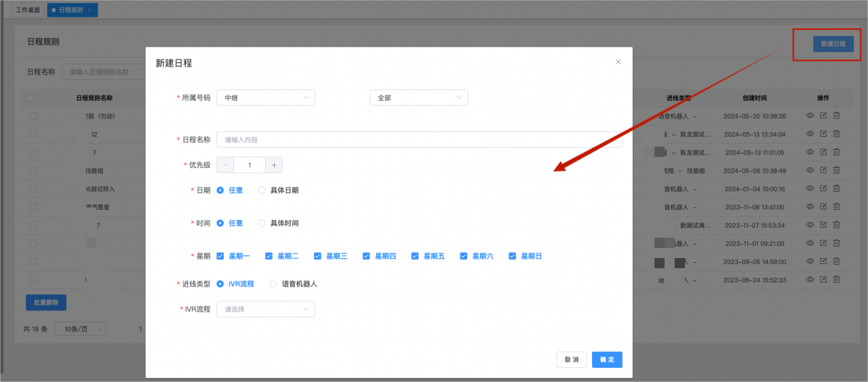Edit the rule created 2024-01-04 10:00:16
The height and width of the screenshot is (382, 868).
(x=823, y=189)
